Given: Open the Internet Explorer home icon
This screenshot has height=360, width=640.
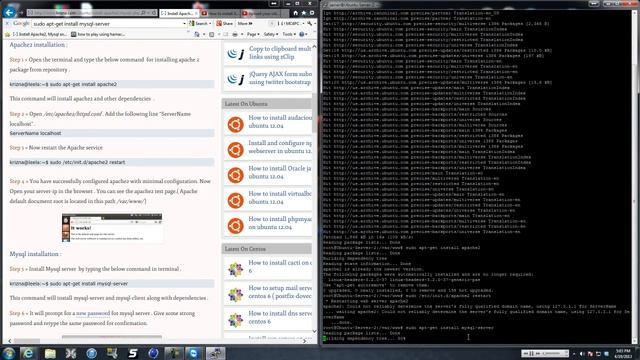Looking at the screenshot, I should [x=296, y=13].
